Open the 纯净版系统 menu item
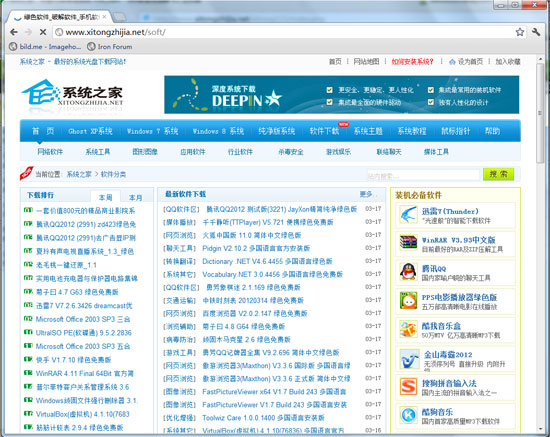The width and height of the screenshot is (550, 437). point(276,131)
